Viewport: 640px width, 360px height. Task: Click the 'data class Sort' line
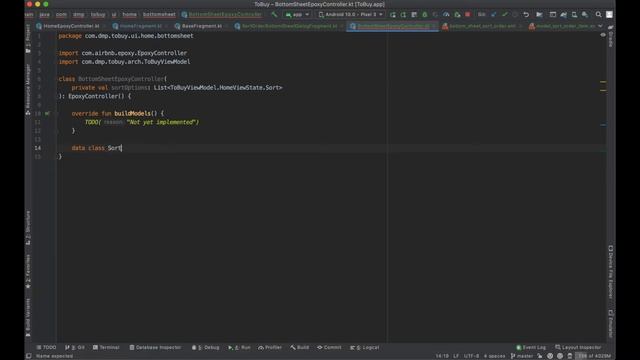pos(97,148)
